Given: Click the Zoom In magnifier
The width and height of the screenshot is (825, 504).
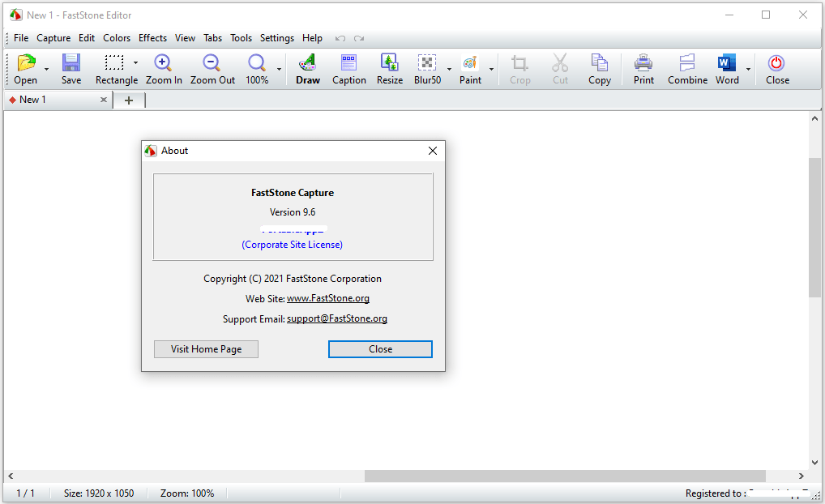Looking at the screenshot, I should tap(163, 63).
